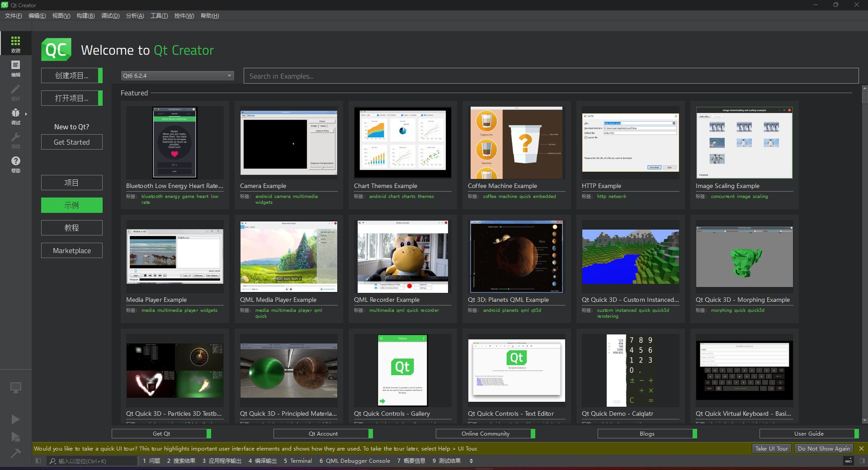Open the Coffee Machine Example thumbnail

pyautogui.click(x=516, y=143)
